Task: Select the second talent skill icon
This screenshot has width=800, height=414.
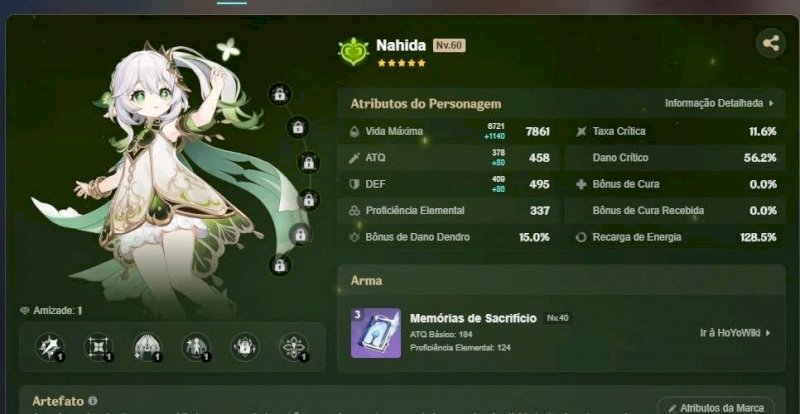Action: (x=98, y=347)
